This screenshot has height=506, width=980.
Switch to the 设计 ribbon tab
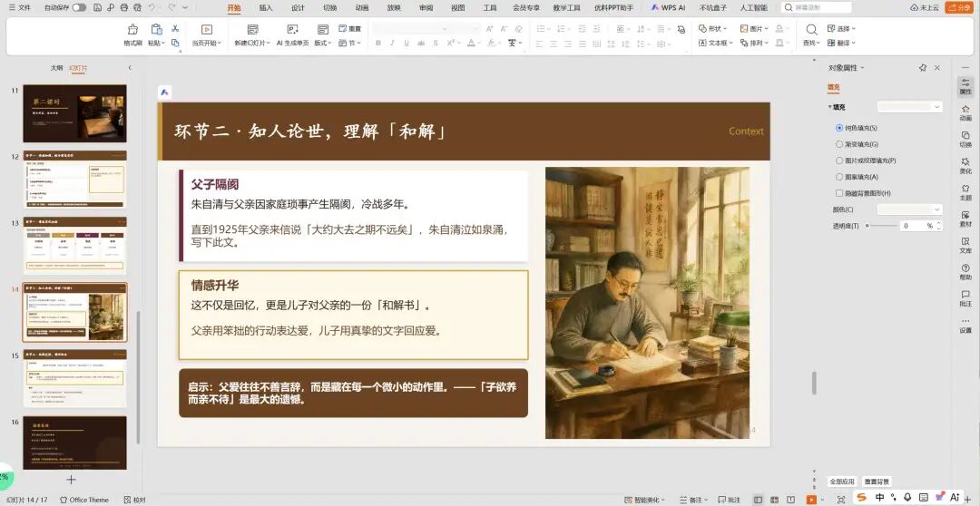tap(298, 8)
